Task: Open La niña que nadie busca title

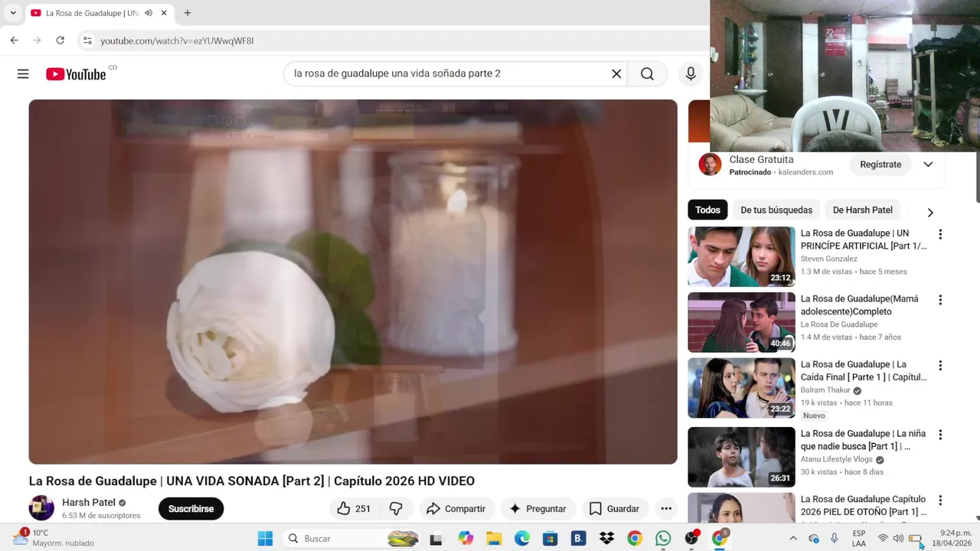Action: click(x=863, y=439)
